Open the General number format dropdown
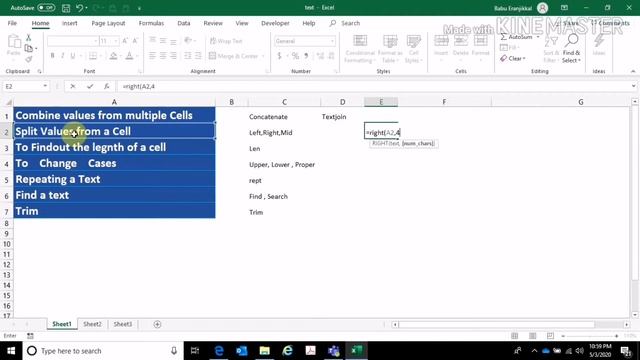 coord(332,41)
